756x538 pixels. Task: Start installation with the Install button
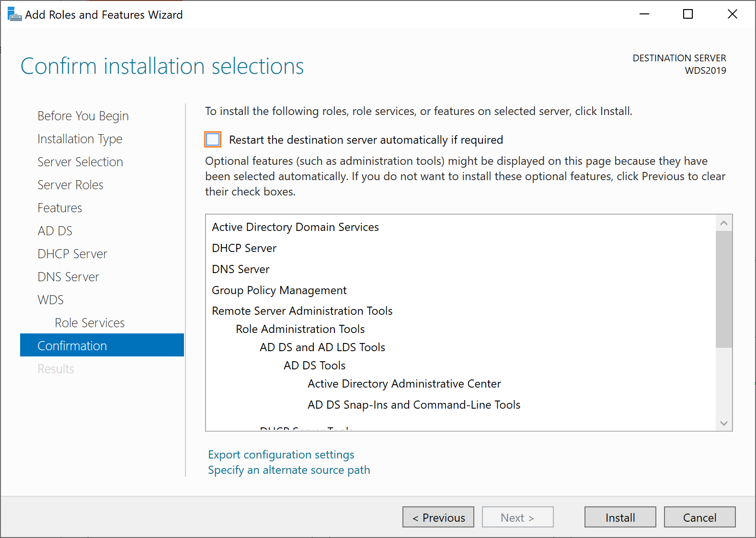click(620, 517)
